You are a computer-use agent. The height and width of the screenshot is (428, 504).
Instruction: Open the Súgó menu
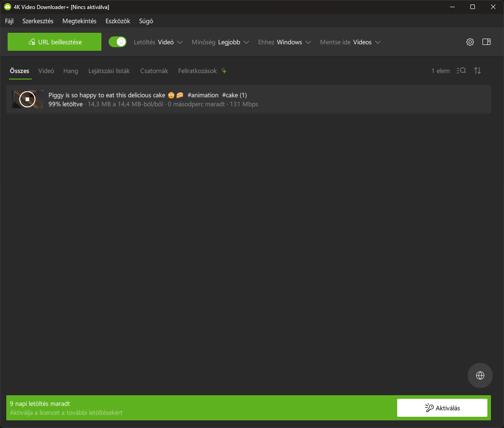pyautogui.click(x=146, y=21)
